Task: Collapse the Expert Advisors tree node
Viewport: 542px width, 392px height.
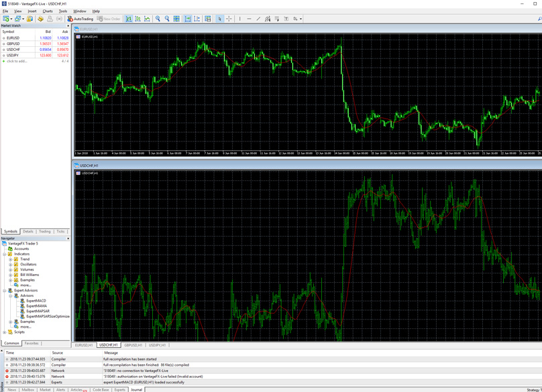Action: pyautogui.click(x=5, y=291)
